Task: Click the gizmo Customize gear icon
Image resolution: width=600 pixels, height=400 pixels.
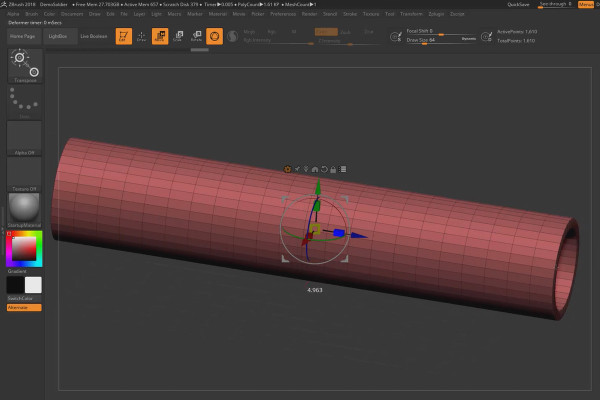Action: click(287, 169)
